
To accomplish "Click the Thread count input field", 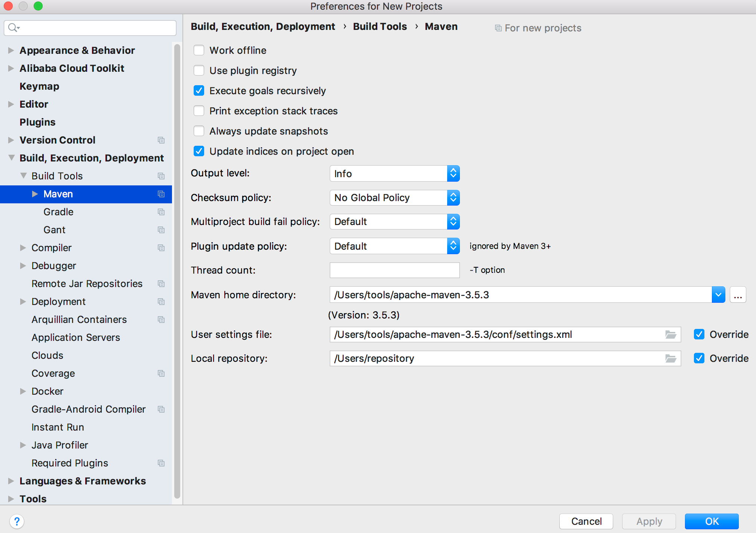I will click(x=394, y=270).
